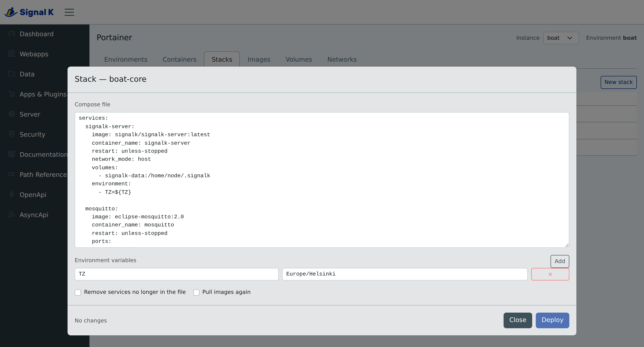Viewport: 644px width, 347px height.
Task: Click the '- TZ=${TZ}' line
Action: (x=115, y=192)
